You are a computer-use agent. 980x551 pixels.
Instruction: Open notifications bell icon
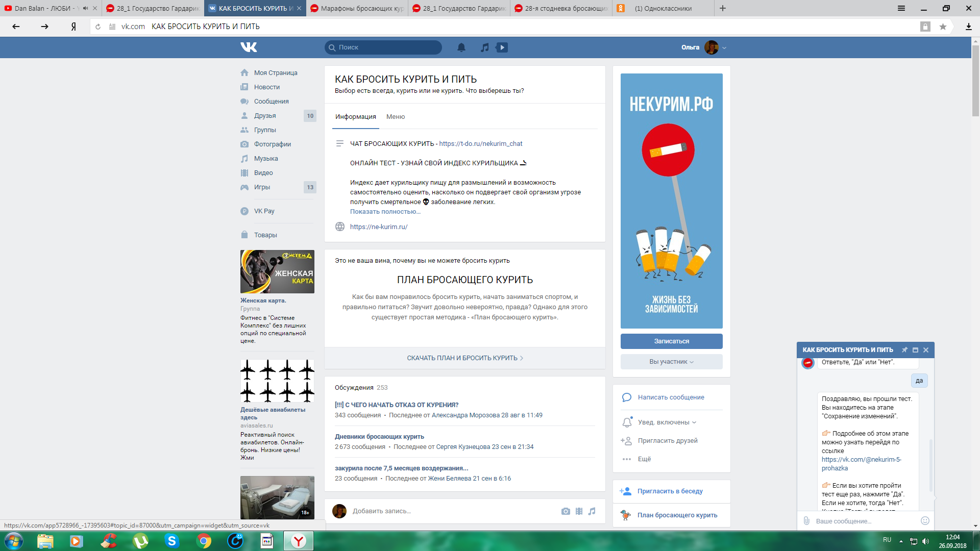click(x=461, y=47)
